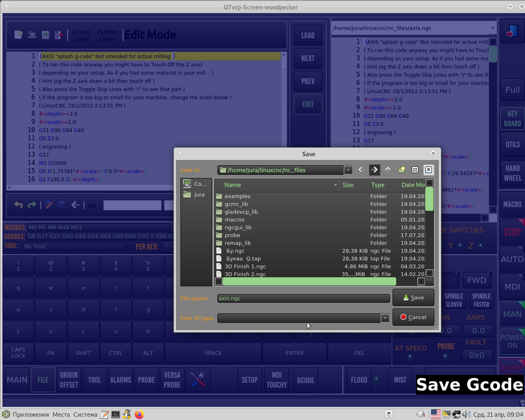Screen dimensions: 525x420
Task: Select jura home folder in dialog sidebar
Action: pyautogui.click(x=196, y=194)
